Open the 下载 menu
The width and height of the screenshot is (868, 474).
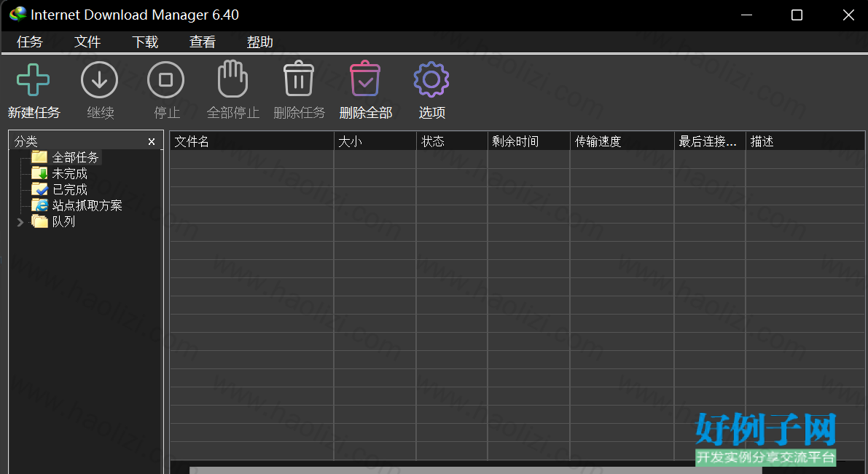145,42
